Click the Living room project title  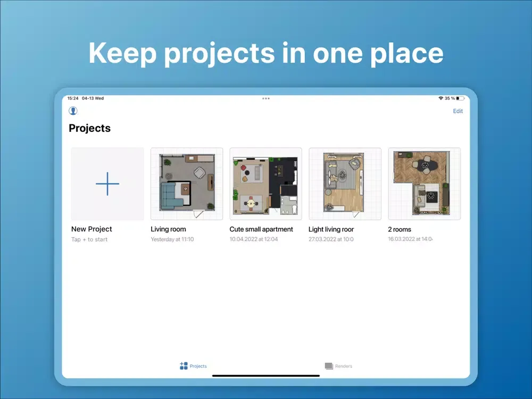(x=168, y=229)
